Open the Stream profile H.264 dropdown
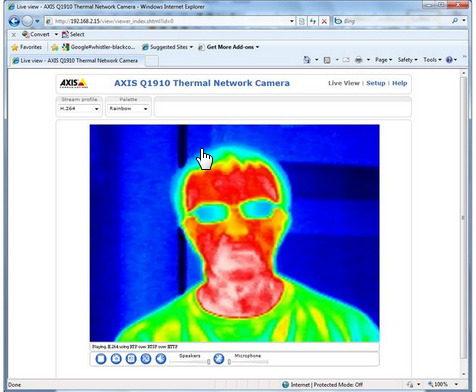476x392 pixels. (x=79, y=109)
